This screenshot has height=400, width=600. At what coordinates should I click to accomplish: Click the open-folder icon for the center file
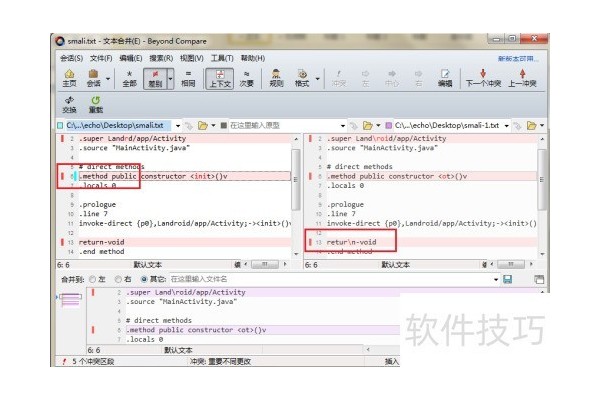367,126
